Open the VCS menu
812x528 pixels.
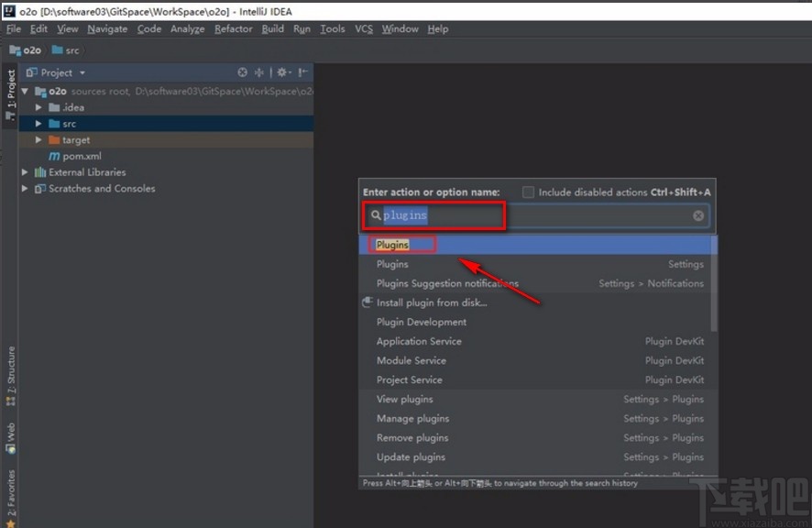363,28
